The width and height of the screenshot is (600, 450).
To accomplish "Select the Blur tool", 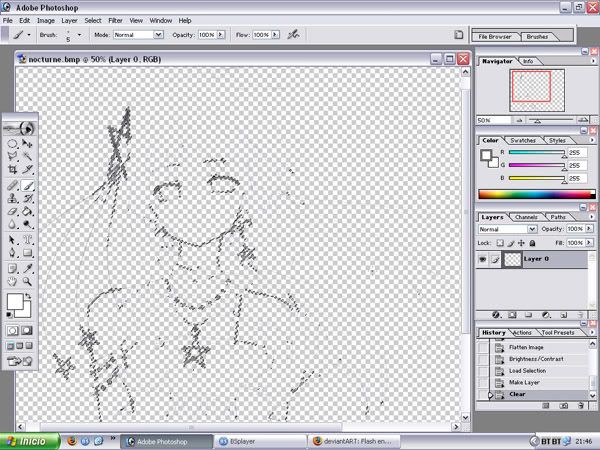I will click(x=12, y=224).
